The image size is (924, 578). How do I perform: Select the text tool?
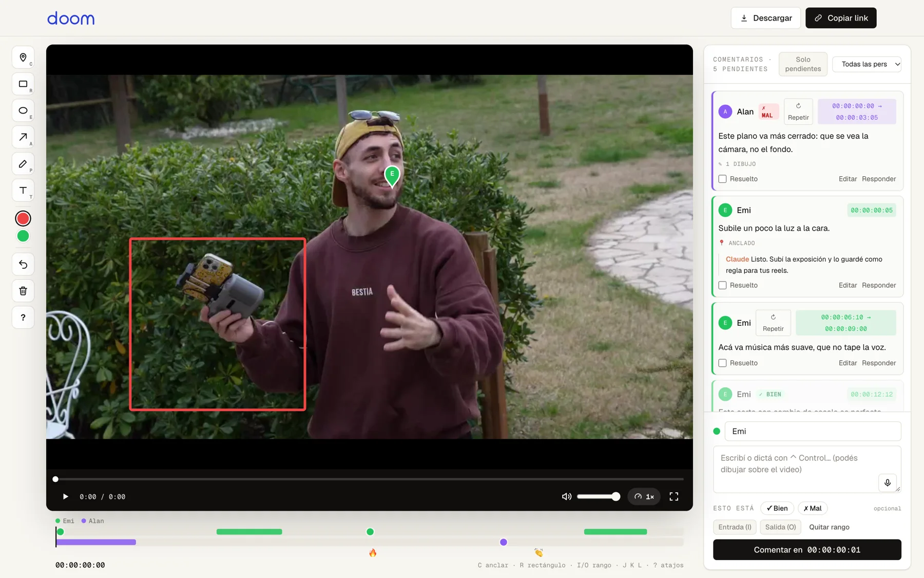click(x=23, y=191)
